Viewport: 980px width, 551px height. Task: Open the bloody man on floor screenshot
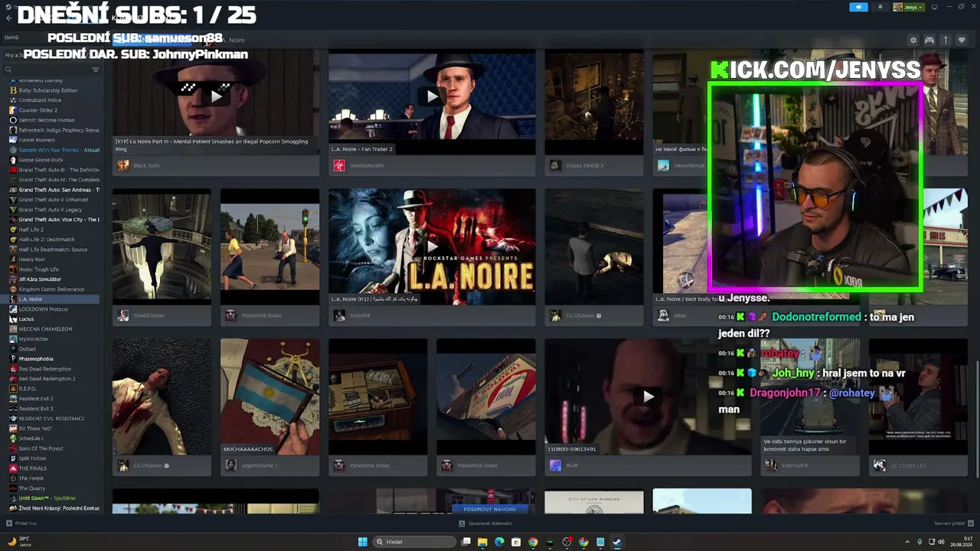pyautogui.click(x=162, y=396)
